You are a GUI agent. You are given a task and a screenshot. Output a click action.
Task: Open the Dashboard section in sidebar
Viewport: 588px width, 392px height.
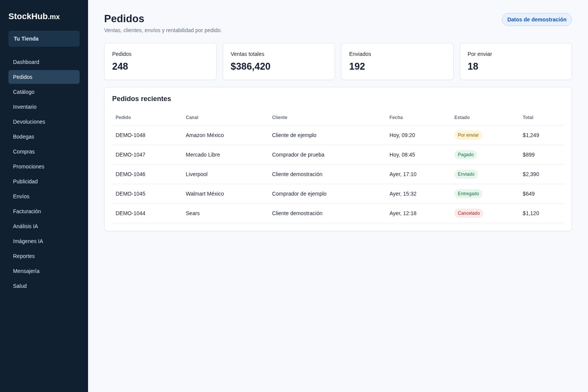[x=44, y=62]
